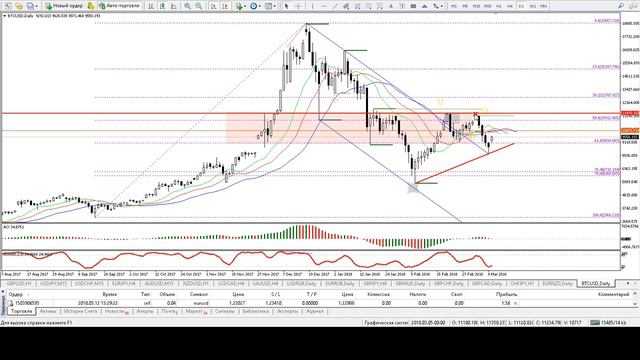Select the text tool
Image resolution: width=640 pixels, height=360 pixels.
click(391, 6)
